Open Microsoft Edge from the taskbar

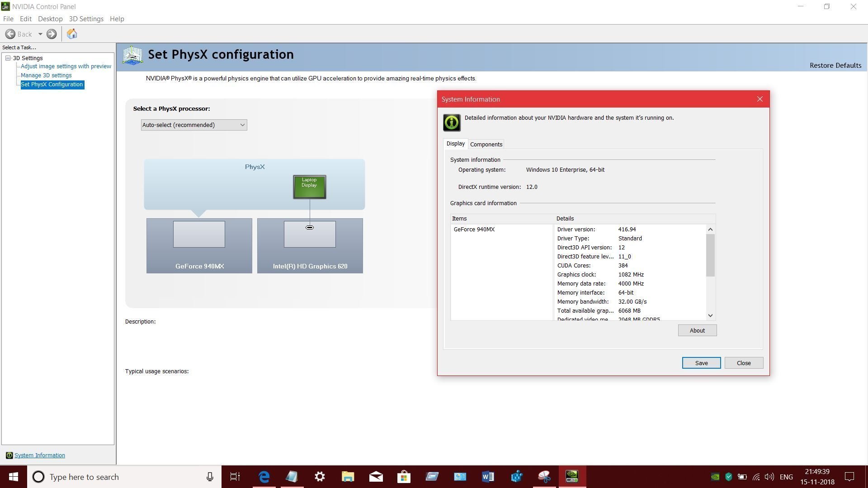(264, 477)
